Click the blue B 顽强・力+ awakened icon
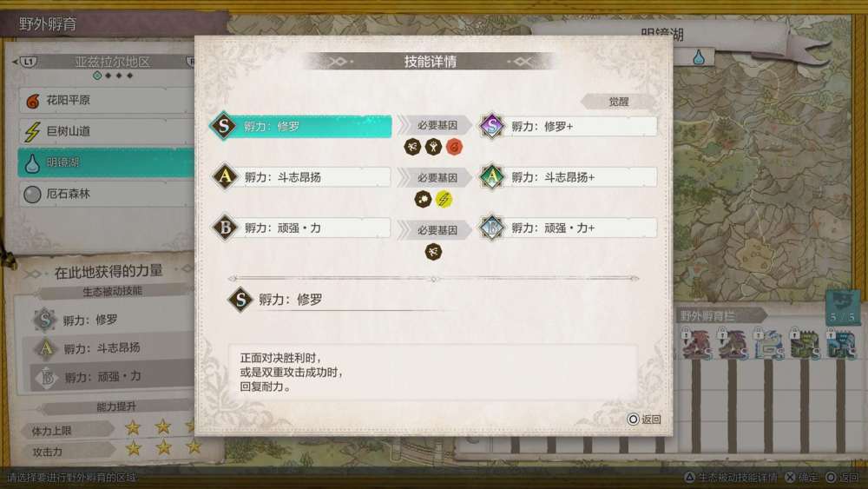This screenshot has height=489, width=868. point(491,228)
